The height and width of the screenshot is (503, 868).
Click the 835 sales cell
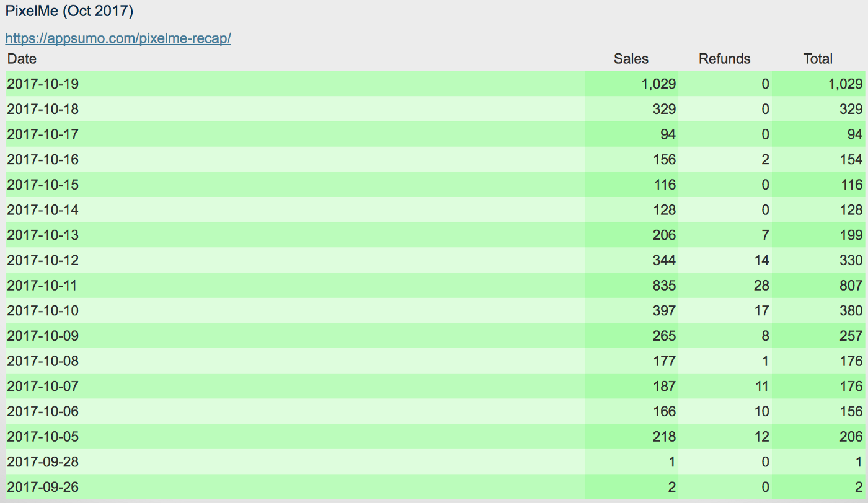632,285
